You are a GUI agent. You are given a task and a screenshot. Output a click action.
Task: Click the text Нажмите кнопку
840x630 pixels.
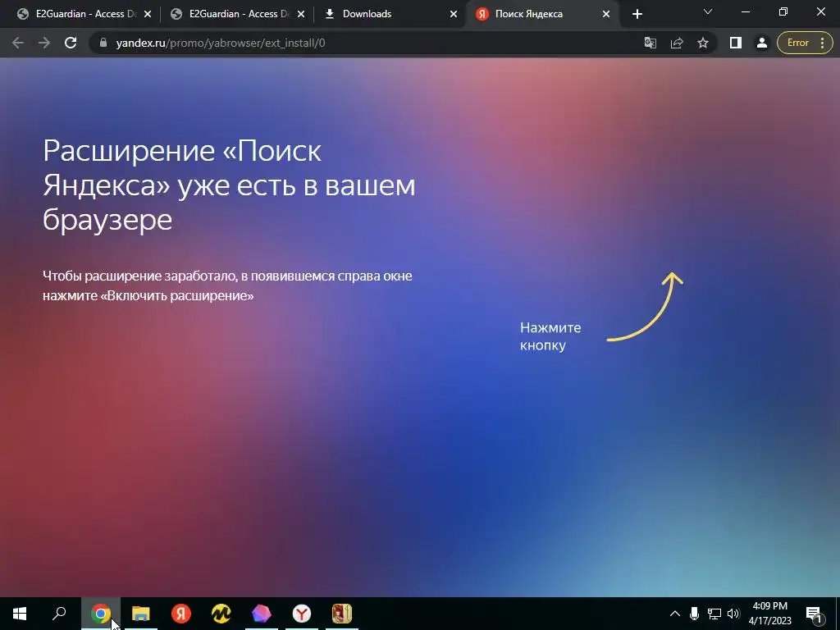click(x=550, y=336)
